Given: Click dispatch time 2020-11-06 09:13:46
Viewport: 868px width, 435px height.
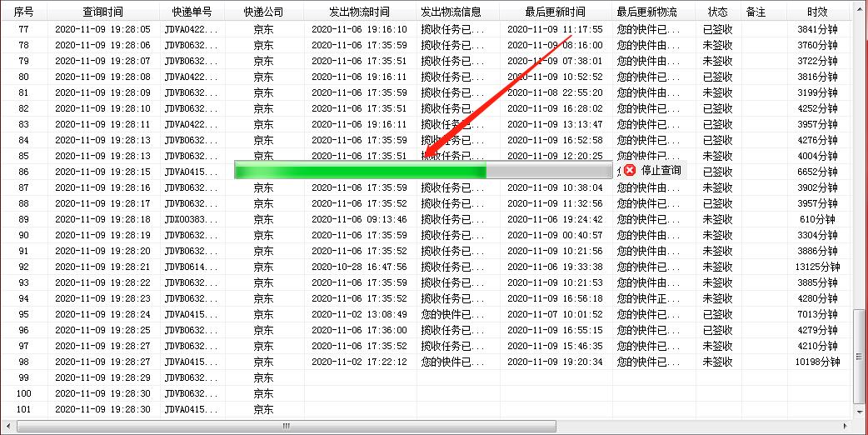Looking at the screenshot, I should pos(359,220).
